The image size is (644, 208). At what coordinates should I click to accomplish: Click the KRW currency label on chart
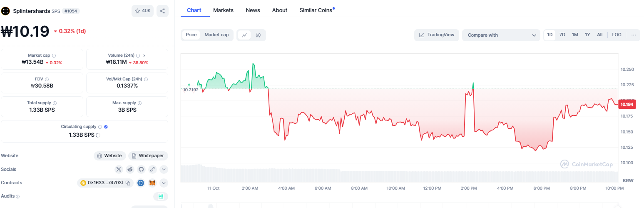point(628,180)
